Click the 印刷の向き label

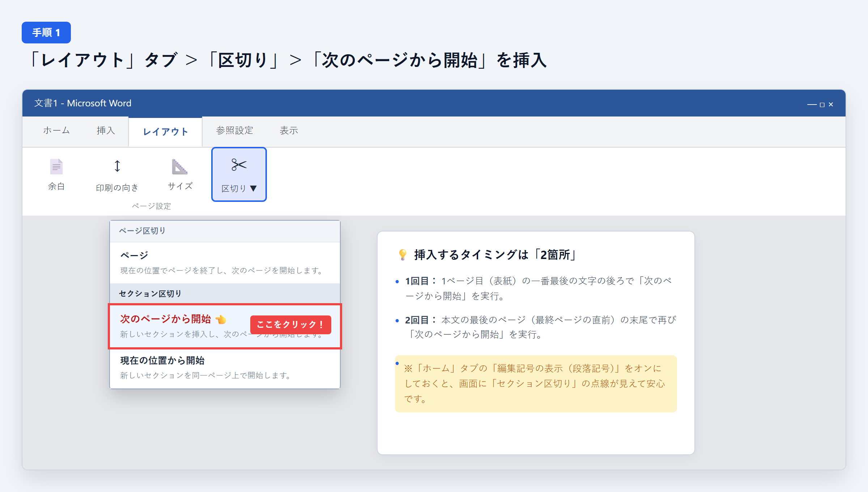tap(117, 188)
